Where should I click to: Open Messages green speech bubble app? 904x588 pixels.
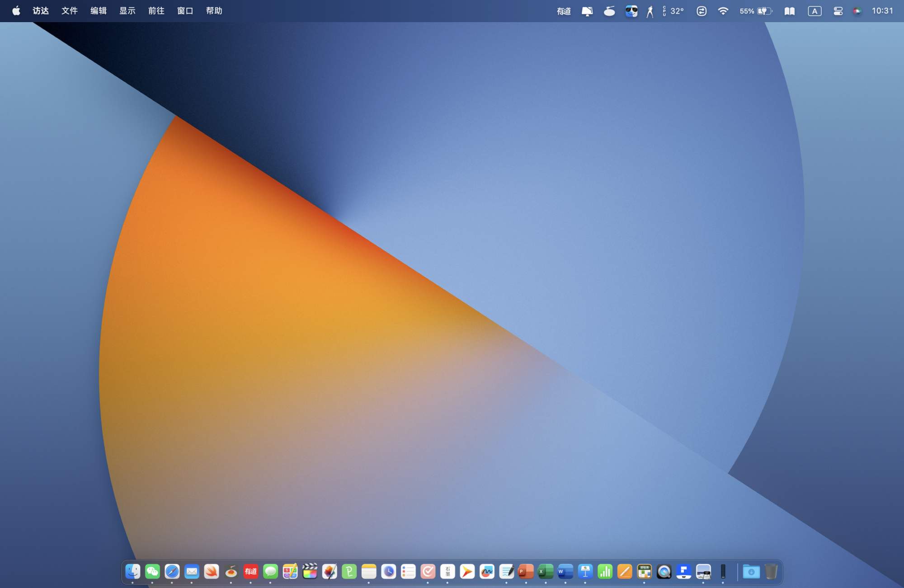pos(270,572)
